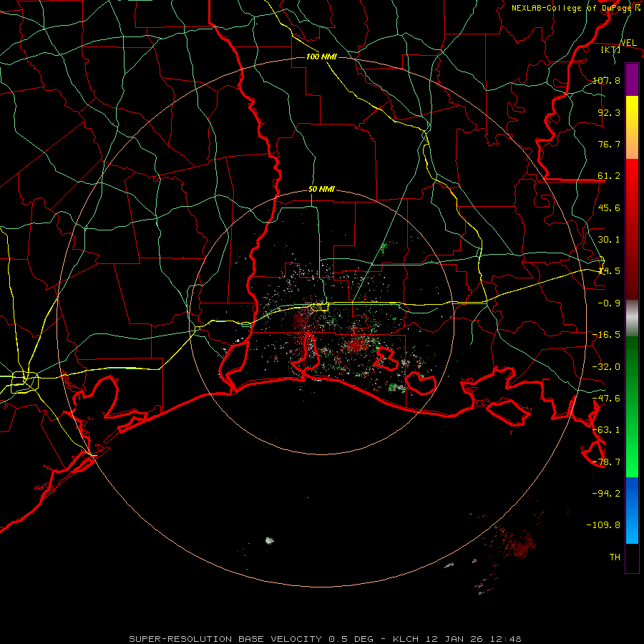Viewport: 644px width, 644px height.
Task: Click the -32.0 velocity scale value
Action: 606,367
